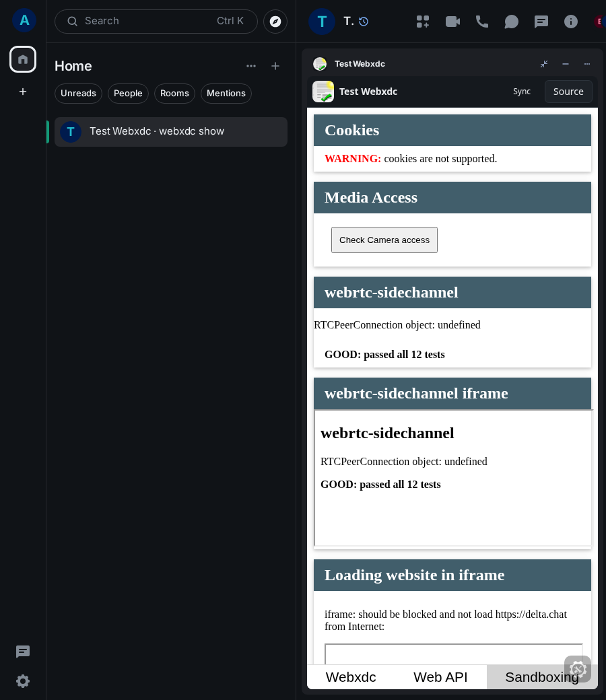The width and height of the screenshot is (606, 700).
Task: Click the Cookies section header
Action: (452, 131)
